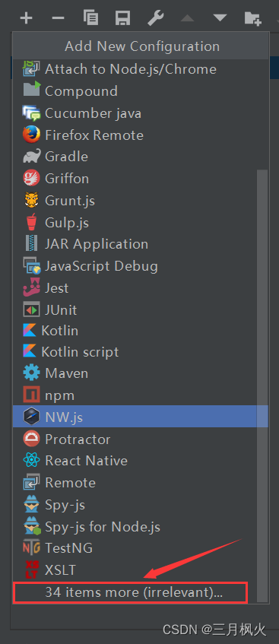Click the Save Configuration floppy icon
This screenshot has width=279, height=644.
[122, 18]
